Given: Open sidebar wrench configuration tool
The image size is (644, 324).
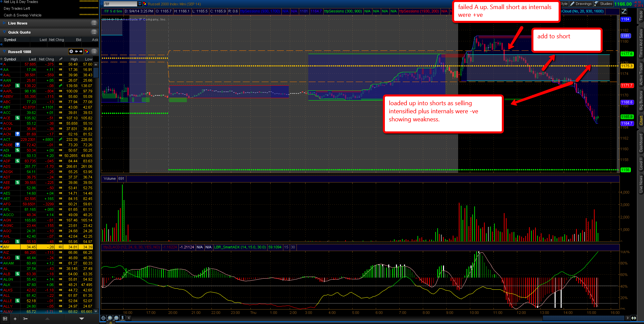Looking at the screenshot, I should [25, 319].
